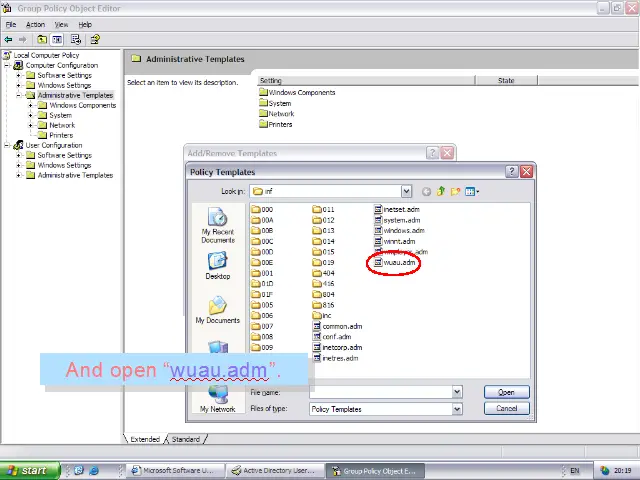Viewport: 640px width, 480px height.
Task: Select the folder named 816
Action: click(x=323, y=305)
